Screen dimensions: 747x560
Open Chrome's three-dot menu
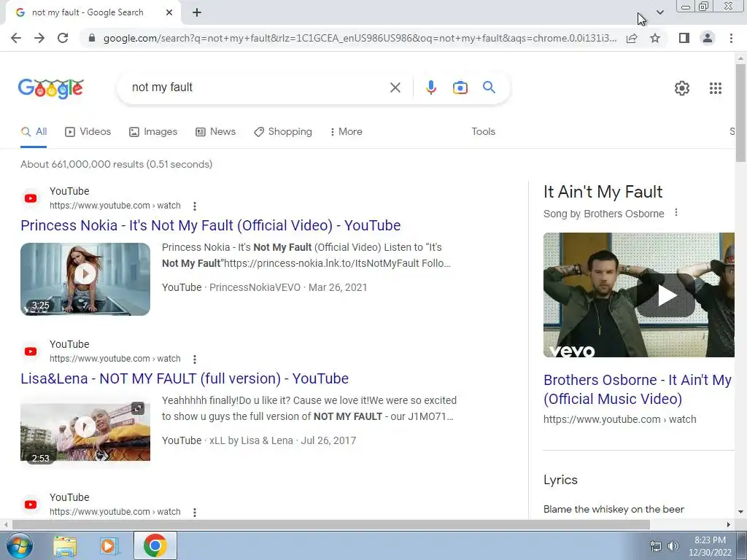click(731, 38)
